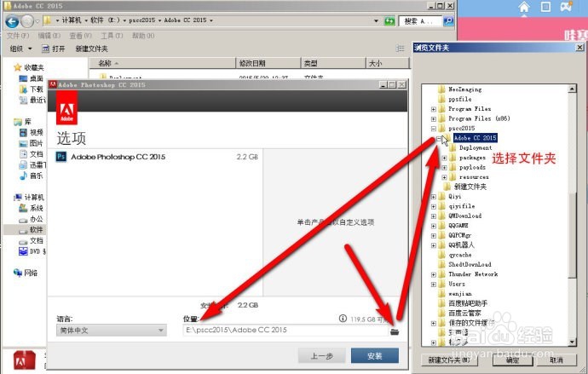Click the green refresh icon in address bar
This screenshot has width=588, height=374.
[x=389, y=21]
